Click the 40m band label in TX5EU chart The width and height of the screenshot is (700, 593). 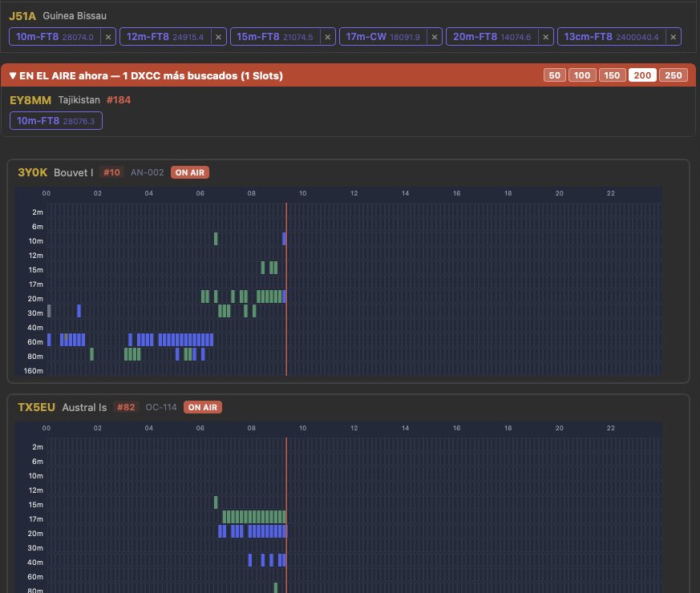click(x=35, y=563)
